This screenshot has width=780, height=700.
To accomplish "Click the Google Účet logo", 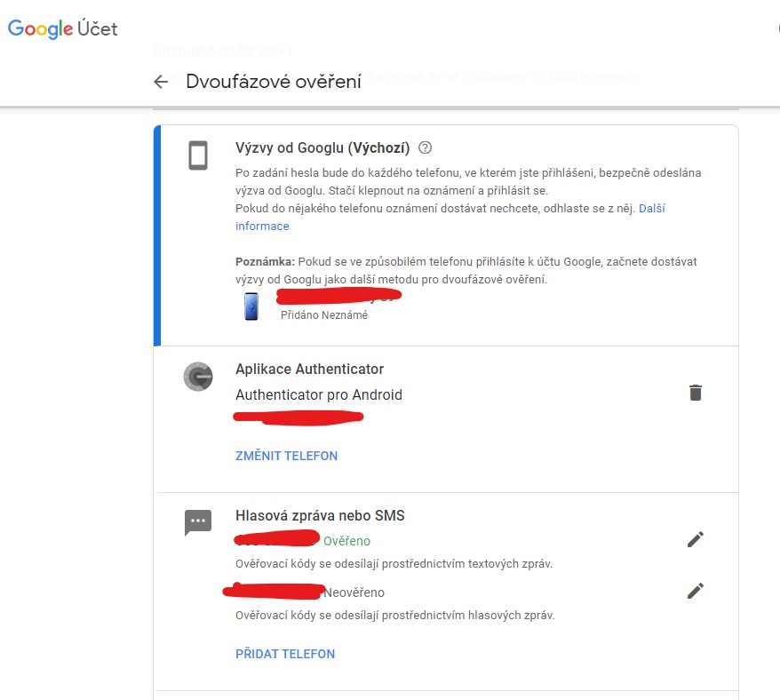I will [62, 28].
